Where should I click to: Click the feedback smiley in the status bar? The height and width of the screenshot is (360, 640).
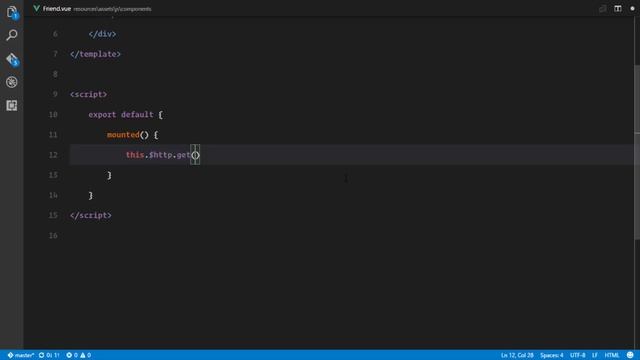tap(630, 355)
